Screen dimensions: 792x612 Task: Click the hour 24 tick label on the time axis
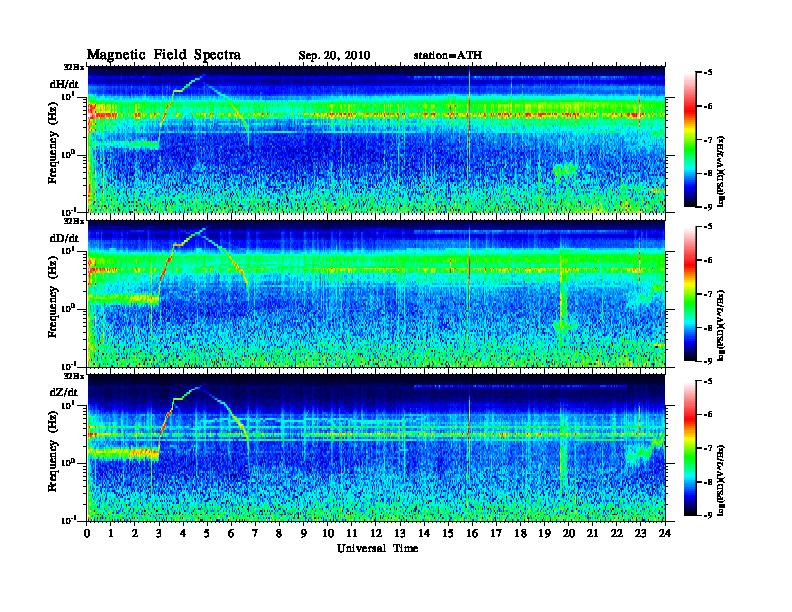tap(665, 533)
